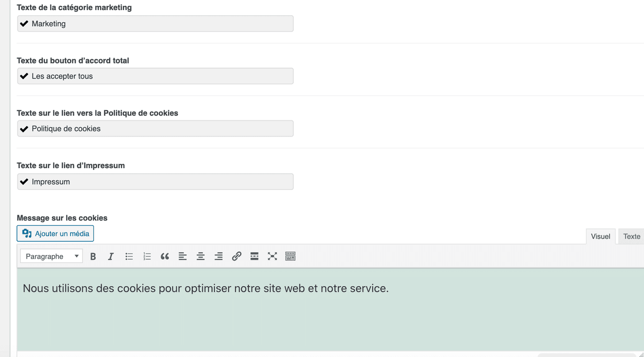Focus the Politique de cookies field
Image resolution: width=644 pixels, height=357 pixels.
pos(155,129)
